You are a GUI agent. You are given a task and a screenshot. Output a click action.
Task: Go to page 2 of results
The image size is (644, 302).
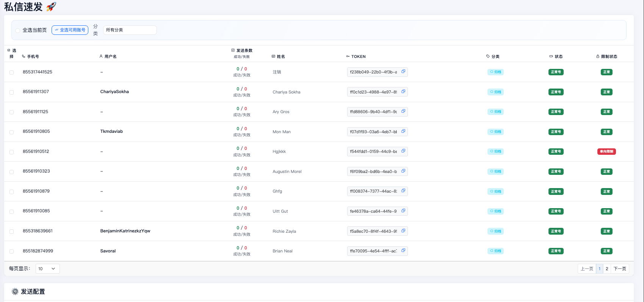pyautogui.click(x=607, y=269)
